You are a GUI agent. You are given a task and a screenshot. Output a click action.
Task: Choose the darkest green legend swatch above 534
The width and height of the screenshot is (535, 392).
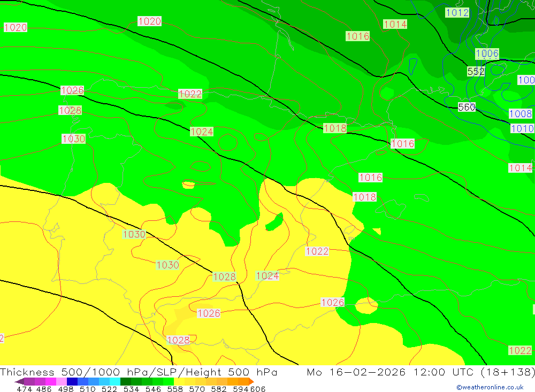click(x=126, y=381)
